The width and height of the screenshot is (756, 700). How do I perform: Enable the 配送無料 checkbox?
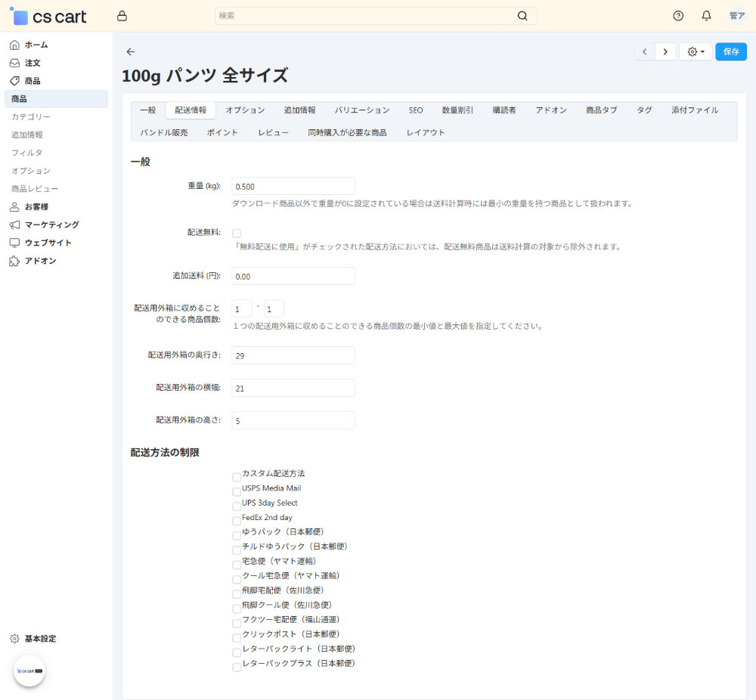coord(237,234)
